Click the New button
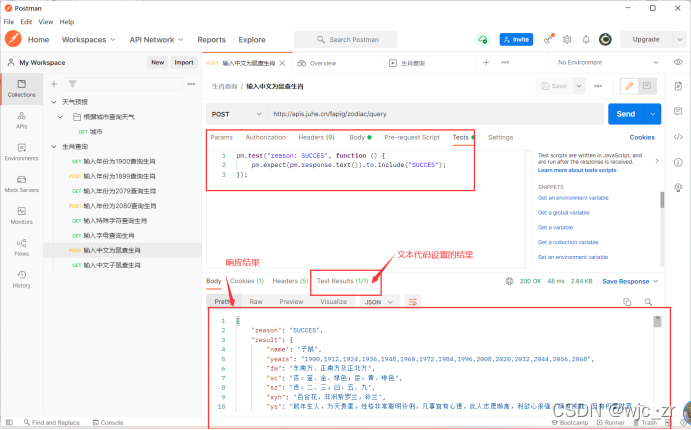691x430 pixels. 157,63
